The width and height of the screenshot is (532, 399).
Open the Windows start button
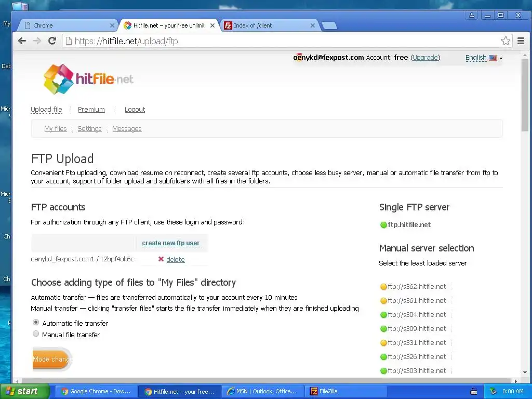click(x=24, y=392)
